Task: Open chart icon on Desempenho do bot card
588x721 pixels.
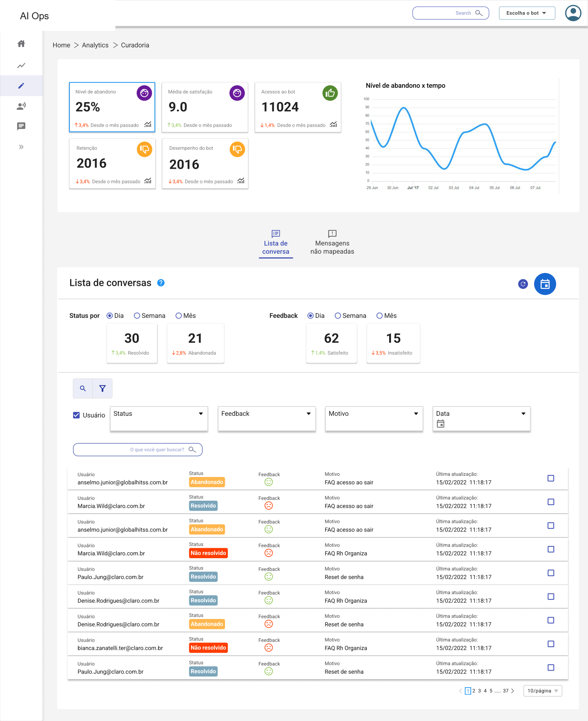Action: pyautogui.click(x=241, y=181)
